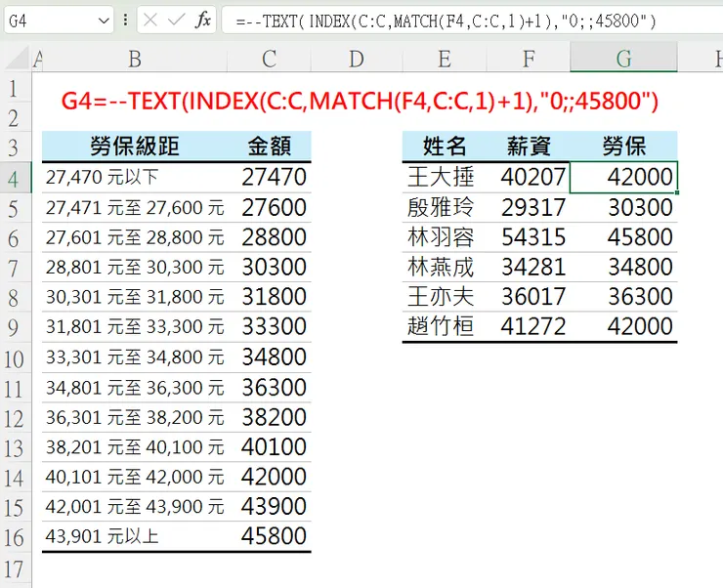723x588 pixels.
Task: Click salary cell 29317
Action: tap(528, 207)
